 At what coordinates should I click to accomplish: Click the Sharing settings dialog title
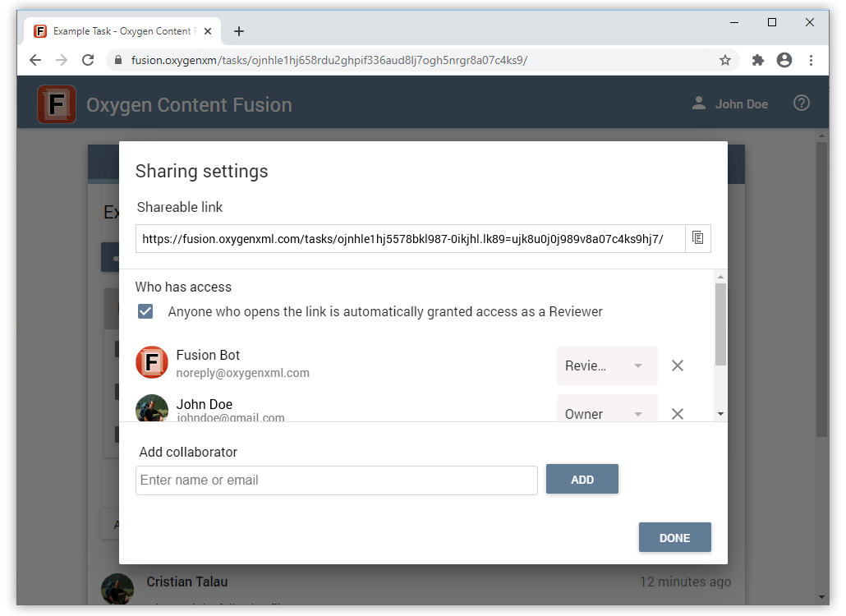[x=202, y=172]
